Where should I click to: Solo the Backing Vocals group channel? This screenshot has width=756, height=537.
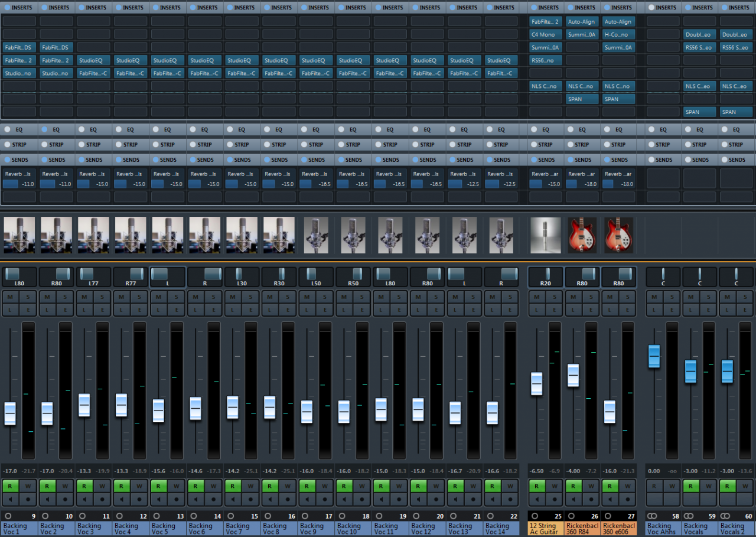click(x=709, y=296)
